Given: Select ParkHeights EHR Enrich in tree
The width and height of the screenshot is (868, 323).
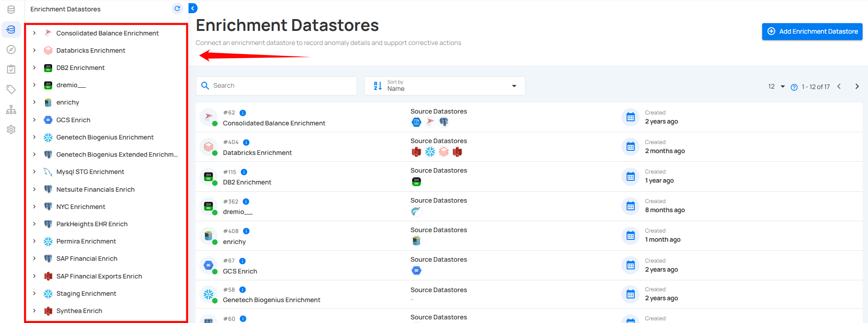Looking at the screenshot, I should (92, 224).
